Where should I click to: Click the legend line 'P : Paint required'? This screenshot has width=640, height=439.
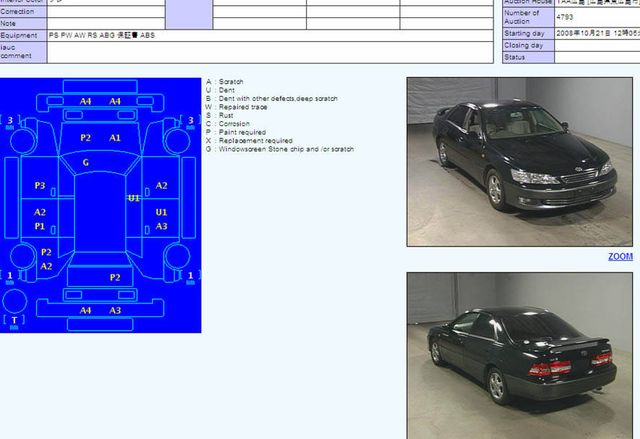[236, 133]
